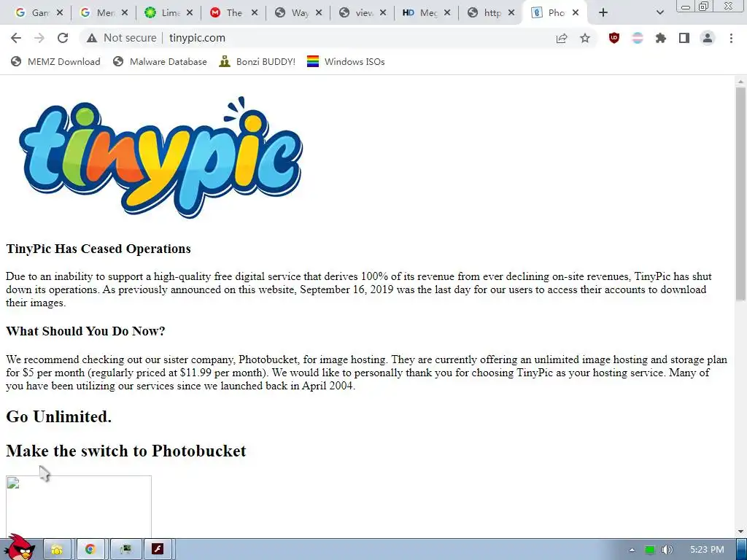Switch to the 'Way' tab
This screenshot has width=747, height=560.
pyautogui.click(x=292, y=13)
